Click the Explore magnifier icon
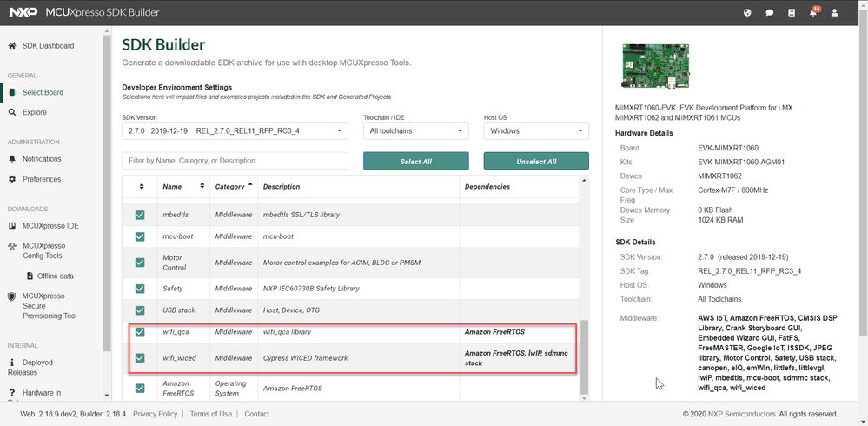868x426 pixels. click(x=12, y=112)
